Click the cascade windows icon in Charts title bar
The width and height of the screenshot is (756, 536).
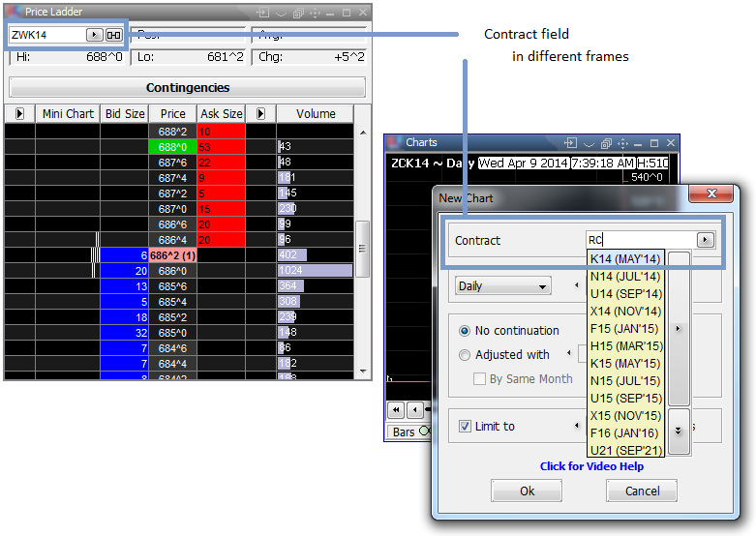(605, 143)
